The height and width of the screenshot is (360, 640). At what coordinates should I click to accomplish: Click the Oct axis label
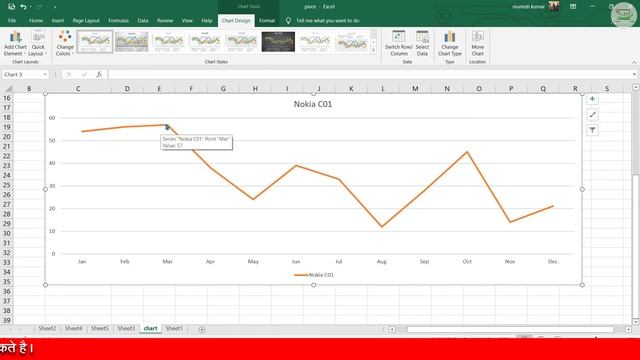coord(467,261)
